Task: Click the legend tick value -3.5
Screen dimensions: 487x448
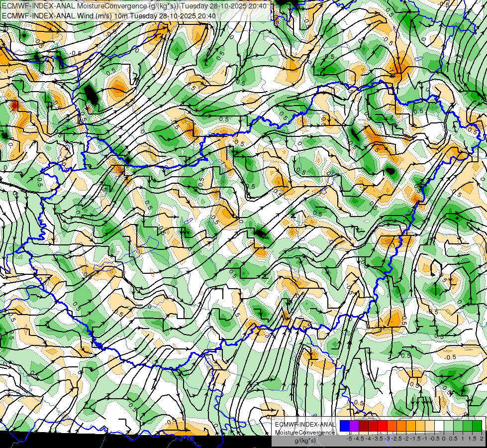Action: (x=378, y=439)
